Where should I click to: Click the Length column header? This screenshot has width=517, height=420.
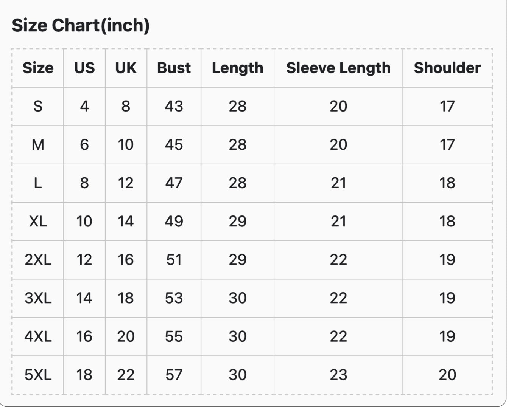(x=238, y=68)
